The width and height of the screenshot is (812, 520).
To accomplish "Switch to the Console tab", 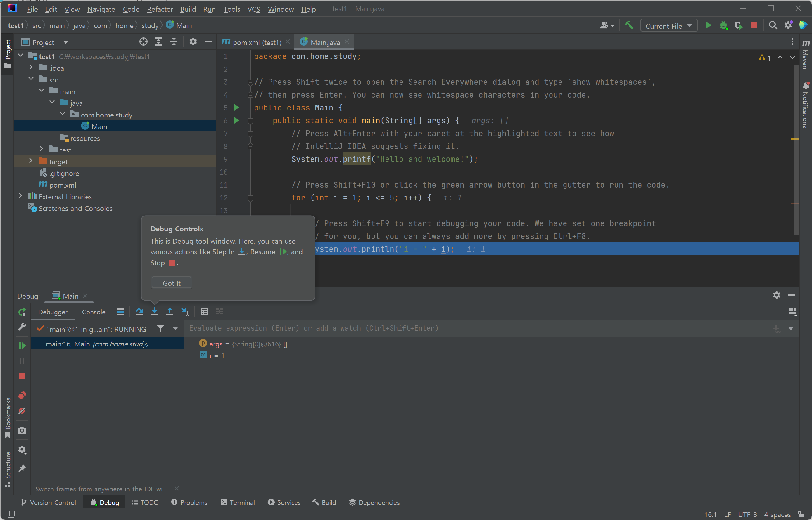I will 94,312.
